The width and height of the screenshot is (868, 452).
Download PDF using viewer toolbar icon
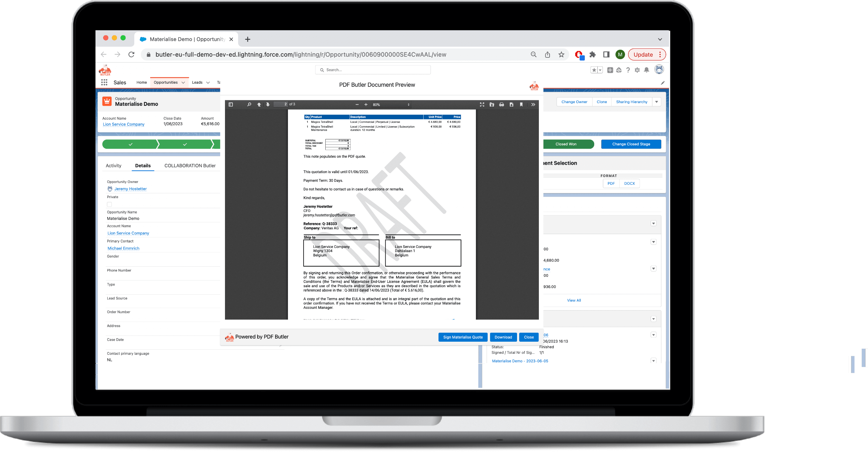tap(512, 104)
